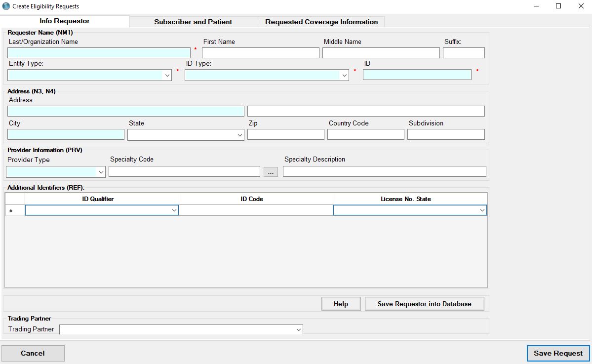
Task: Click the ID Code grid cell
Action: [x=256, y=210]
